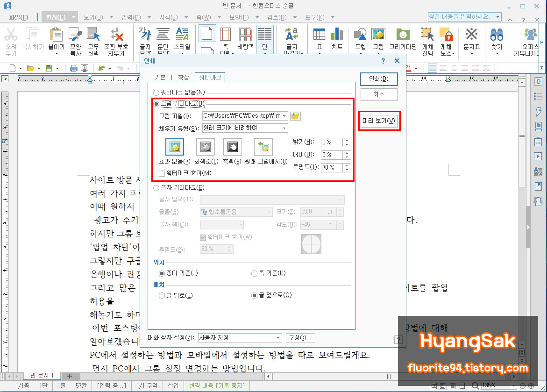The height and width of the screenshot is (392, 547).
Task: Open the picture file path dropdown
Action: (x=284, y=116)
